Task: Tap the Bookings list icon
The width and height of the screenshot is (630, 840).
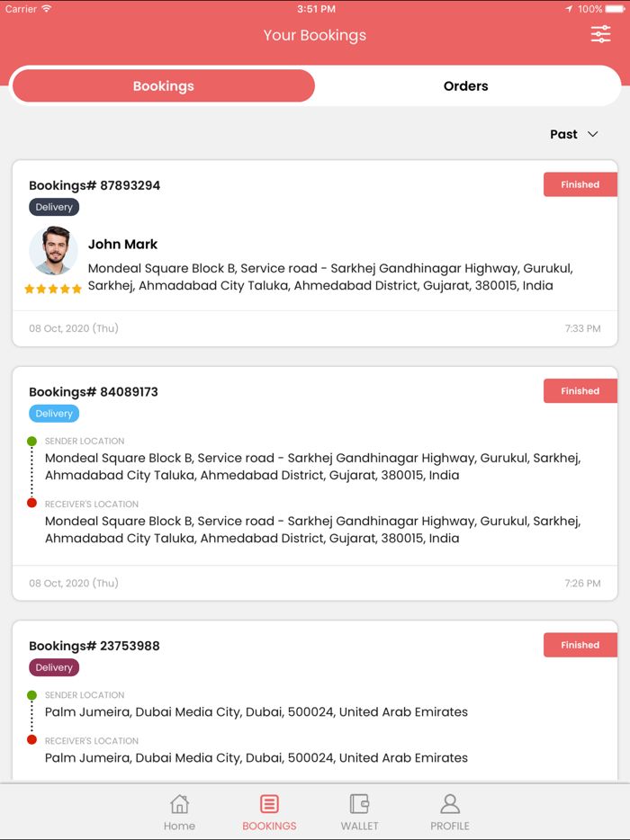Action: [269, 804]
